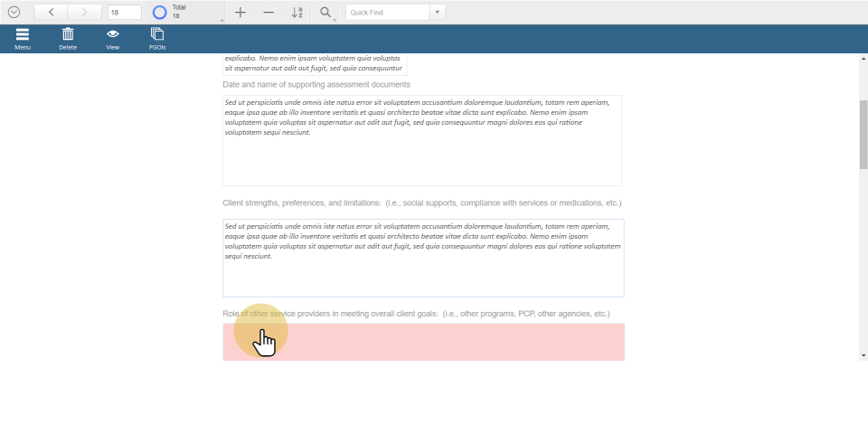The height and width of the screenshot is (424, 868).
Task: Sort records with the A-Z sort icon
Action: 297,13
